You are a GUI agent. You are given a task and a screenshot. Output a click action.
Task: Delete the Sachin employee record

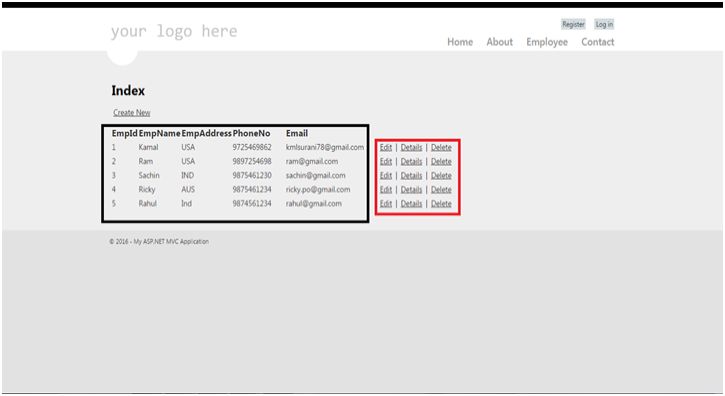pos(441,176)
